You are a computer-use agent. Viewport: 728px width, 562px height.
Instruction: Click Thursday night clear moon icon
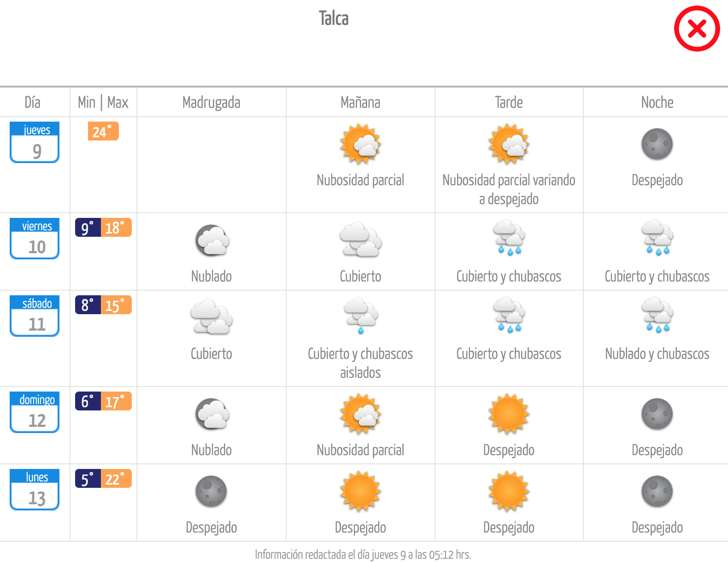pyautogui.click(x=657, y=144)
